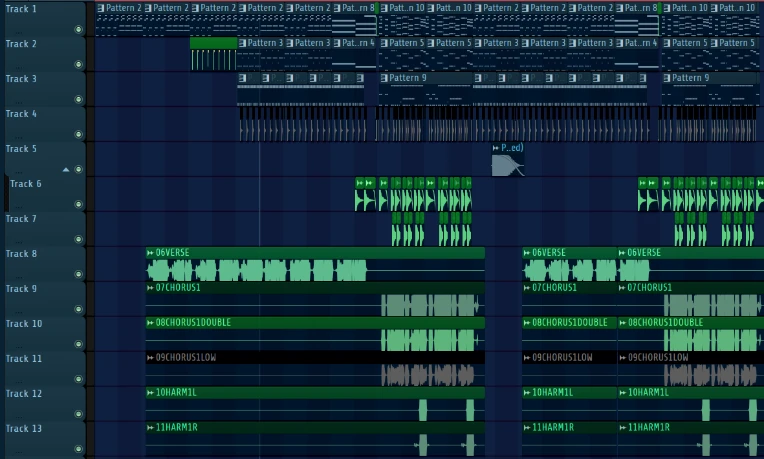Click the pattern icon on first Pattern 3 clip
Image resolution: width=764 pixels, height=459 pixels.
243,43
